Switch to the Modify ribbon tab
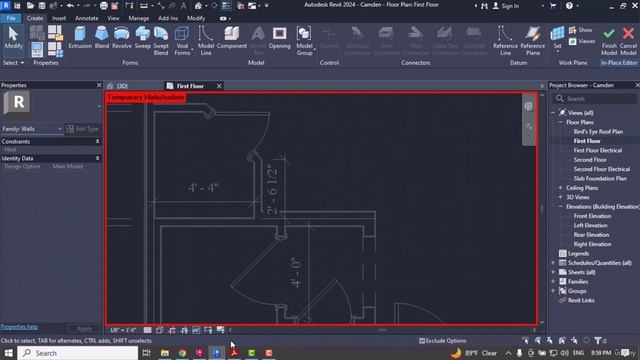The width and height of the screenshot is (640, 360). 196,18
